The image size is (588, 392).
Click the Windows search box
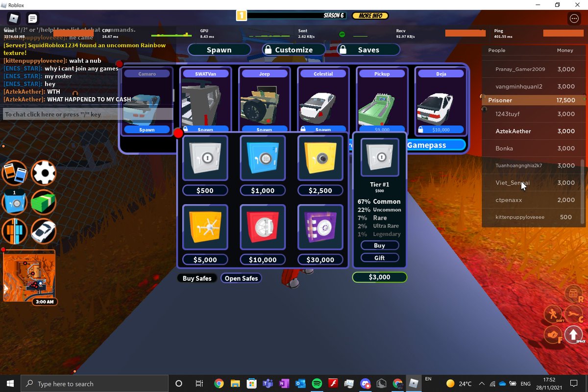click(96, 384)
